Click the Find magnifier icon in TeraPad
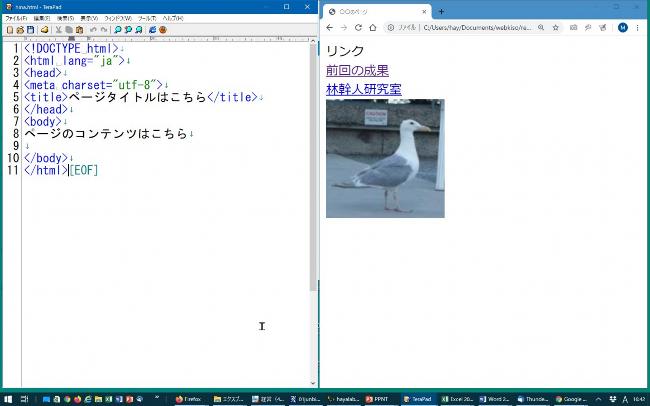 (117, 30)
